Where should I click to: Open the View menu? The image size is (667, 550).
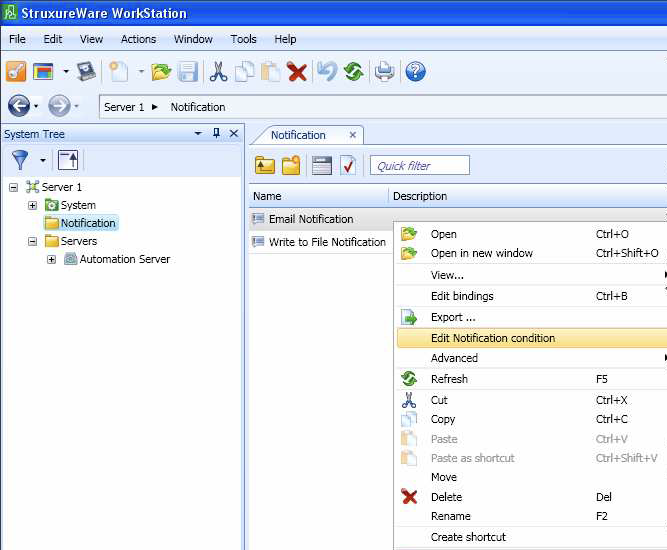(91, 39)
